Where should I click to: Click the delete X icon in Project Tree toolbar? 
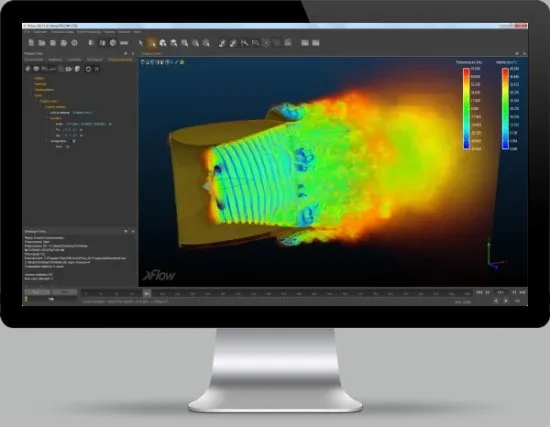[x=97, y=69]
